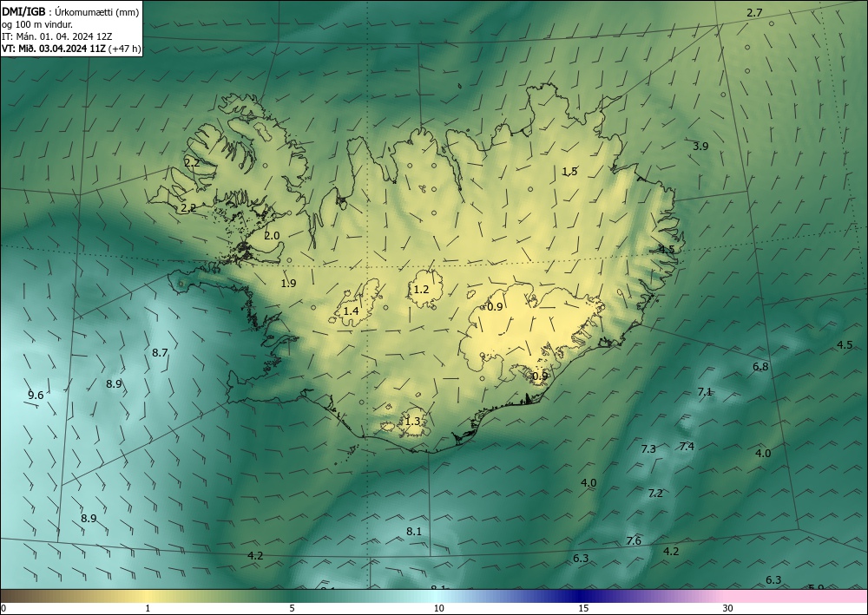
Task: Click the colour scale tick label 5
Action: [292, 608]
